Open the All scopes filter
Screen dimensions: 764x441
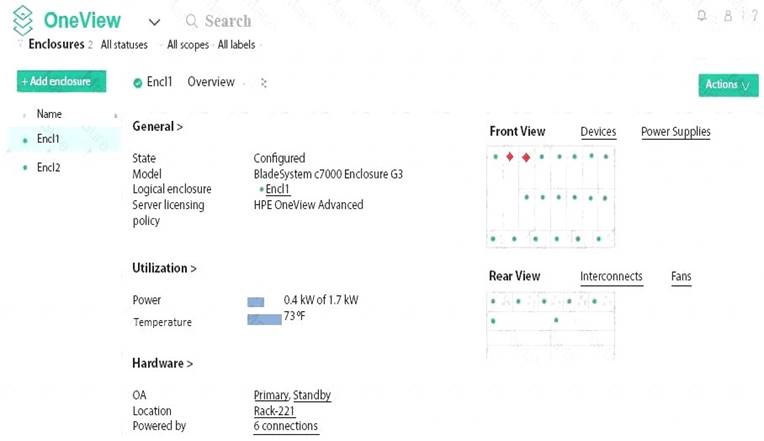(x=188, y=45)
